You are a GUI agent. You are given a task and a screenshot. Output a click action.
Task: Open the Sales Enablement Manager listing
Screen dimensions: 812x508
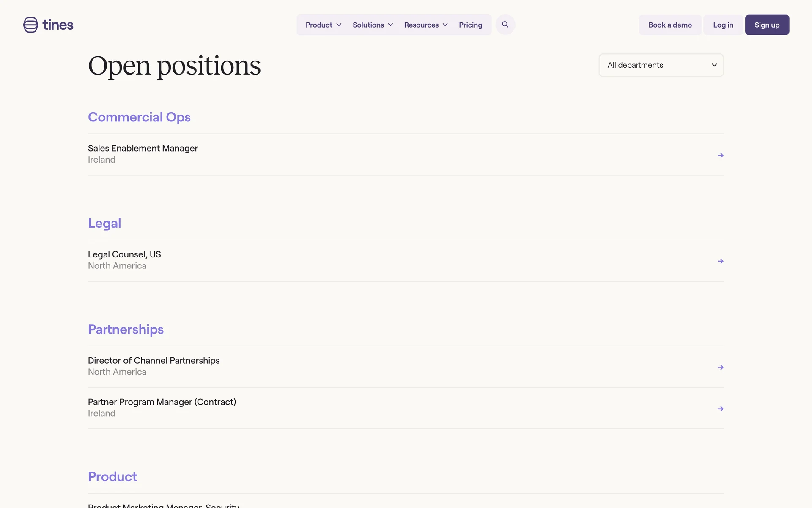[143, 149]
